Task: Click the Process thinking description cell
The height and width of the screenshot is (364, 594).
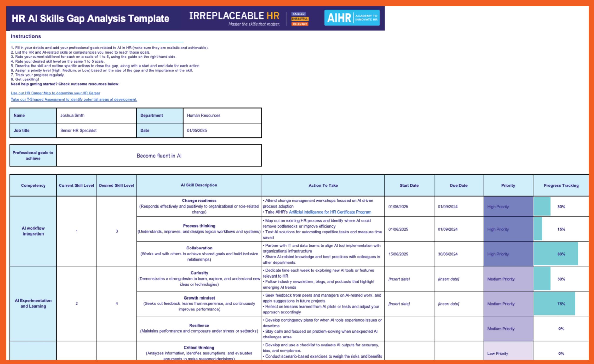Action: [x=199, y=229]
